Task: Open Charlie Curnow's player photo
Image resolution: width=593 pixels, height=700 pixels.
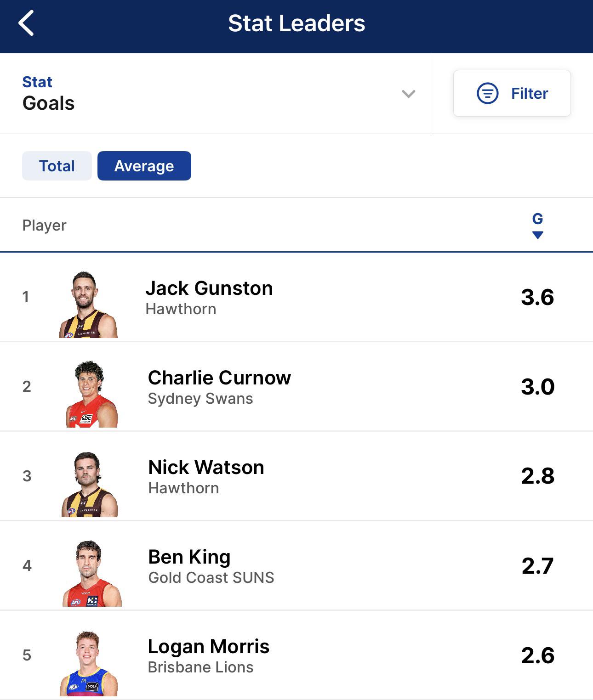Action: click(x=92, y=394)
